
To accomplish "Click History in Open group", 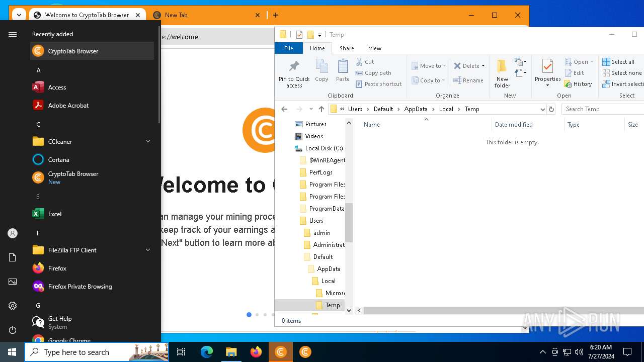I will 578,84.
